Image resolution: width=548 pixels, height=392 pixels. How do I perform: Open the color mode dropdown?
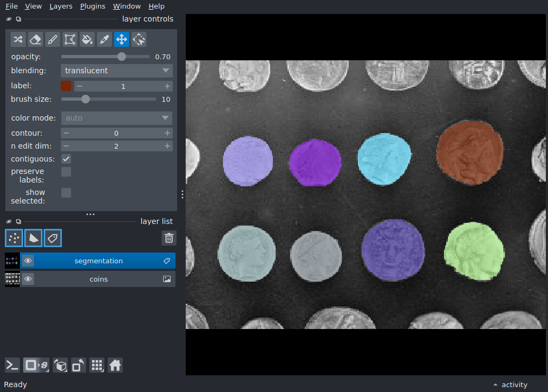point(117,118)
